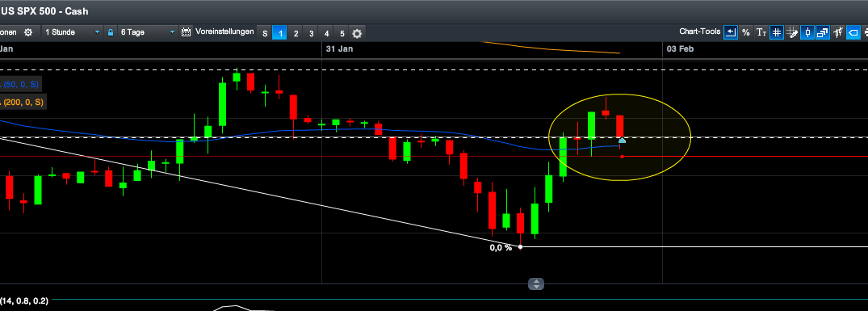The width and height of the screenshot is (868, 311).
Task: Toggle the chart-tools return arrow icon
Action: click(731, 32)
